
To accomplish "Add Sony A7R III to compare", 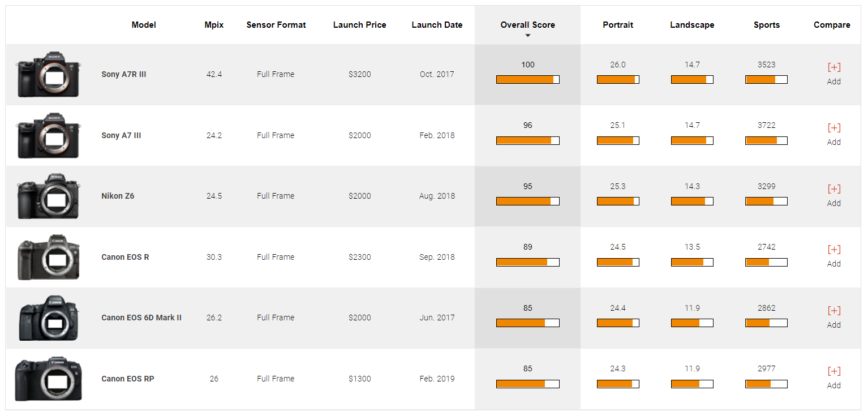I will click(833, 68).
